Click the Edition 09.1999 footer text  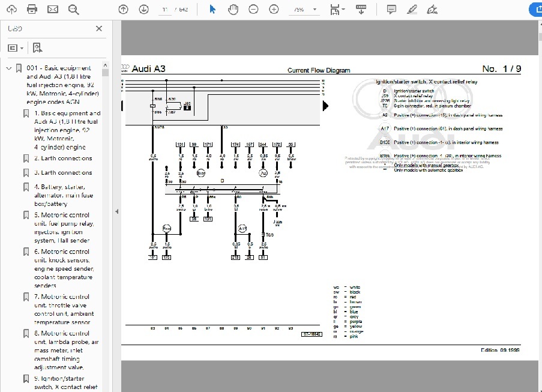tap(500, 350)
